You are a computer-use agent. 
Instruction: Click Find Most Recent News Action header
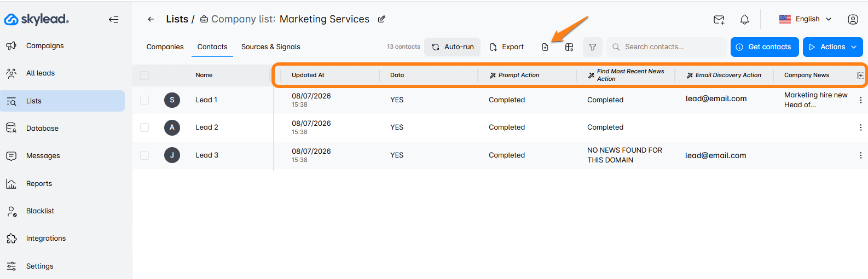tap(626, 75)
